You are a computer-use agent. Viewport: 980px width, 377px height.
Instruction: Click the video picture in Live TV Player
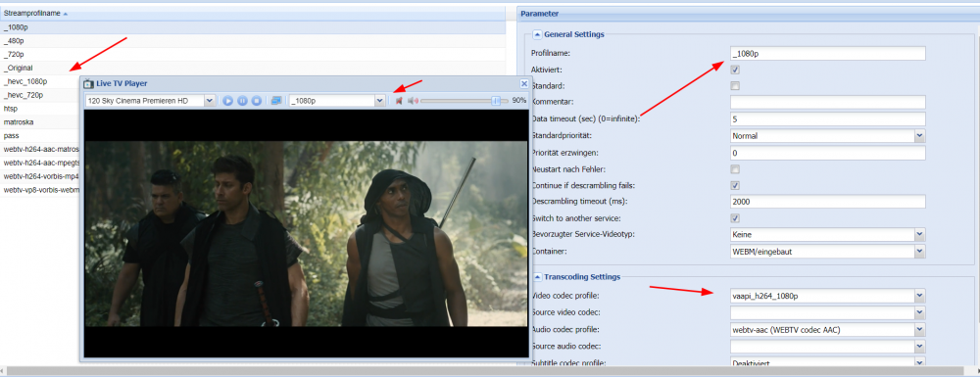[x=306, y=233]
